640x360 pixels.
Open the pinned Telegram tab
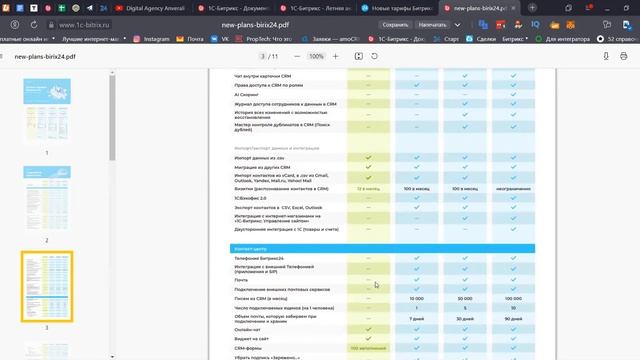point(89,8)
